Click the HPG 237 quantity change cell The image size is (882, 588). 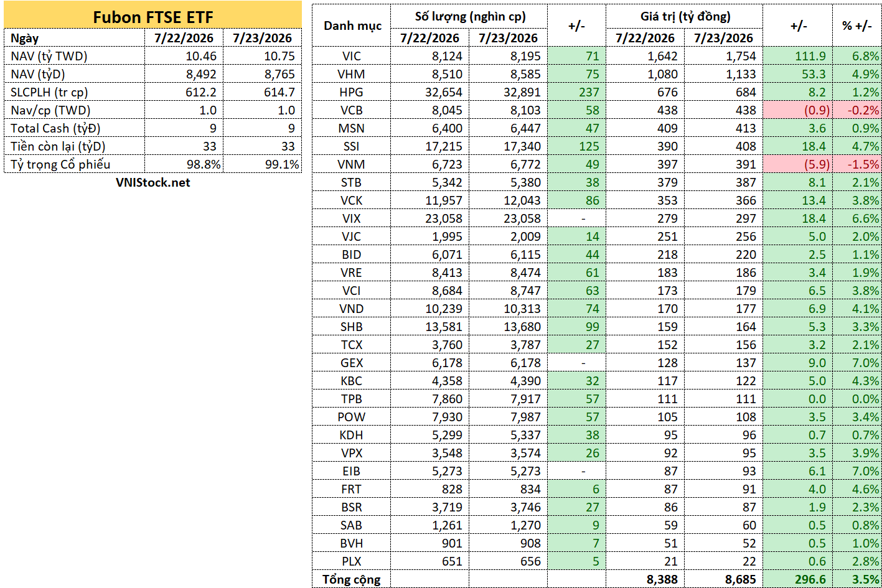click(576, 92)
